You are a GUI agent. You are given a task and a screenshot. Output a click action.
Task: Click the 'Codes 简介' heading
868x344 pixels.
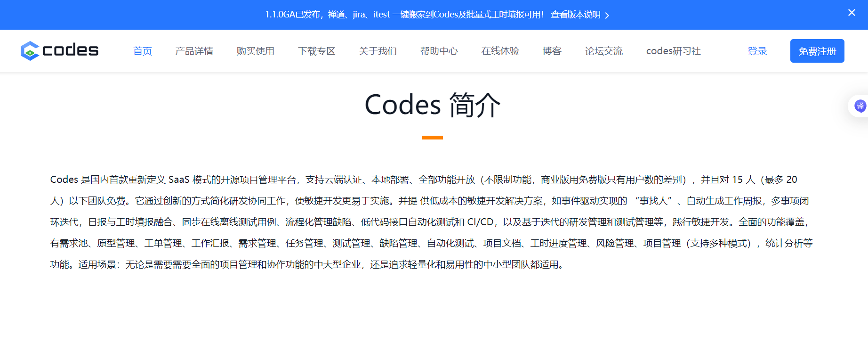433,105
